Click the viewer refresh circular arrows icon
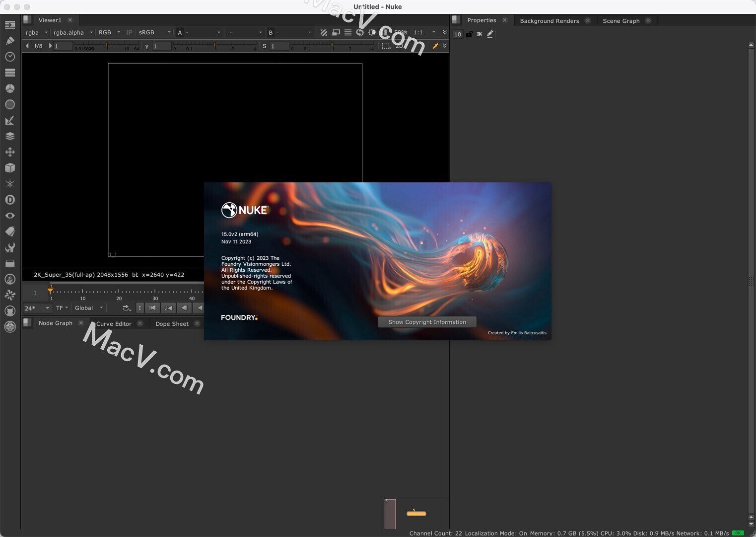The width and height of the screenshot is (756, 537). click(x=360, y=32)
